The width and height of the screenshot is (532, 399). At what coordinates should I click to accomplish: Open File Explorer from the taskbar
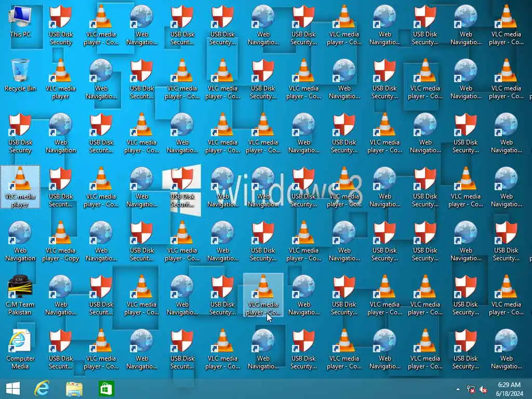74,389
